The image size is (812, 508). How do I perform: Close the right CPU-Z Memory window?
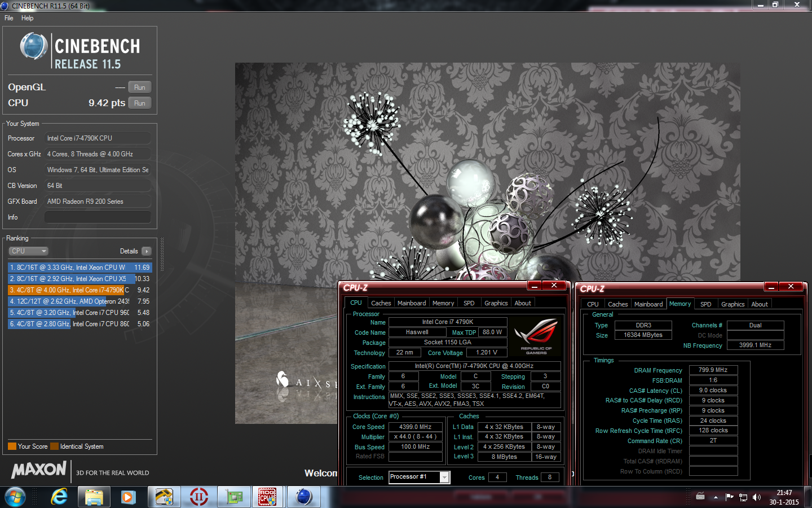[791, 287]
